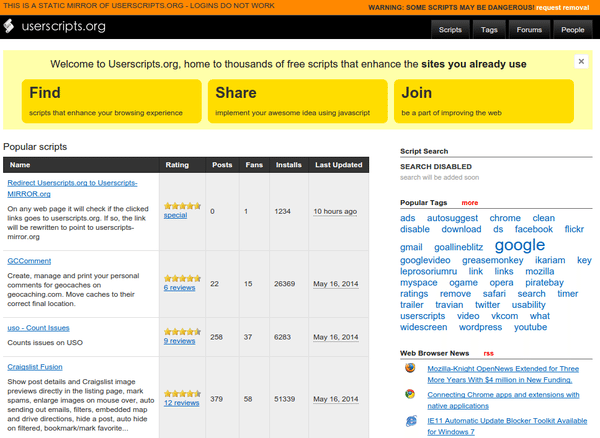Image resolution: width=600 pixels, height=438 pixels.
Task: Dismiss the welcome banner with the X
Action: [x=581, y=61]
